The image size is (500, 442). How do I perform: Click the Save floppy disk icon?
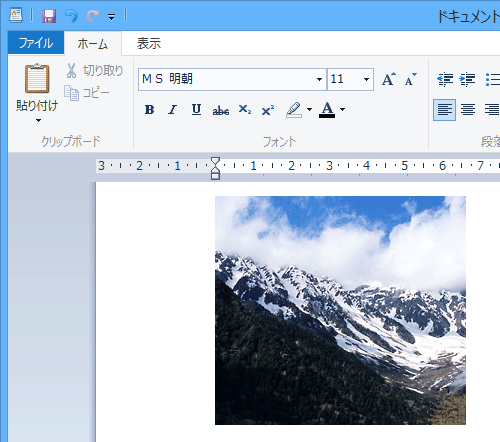pyautogui.click(x=49, y=16)
